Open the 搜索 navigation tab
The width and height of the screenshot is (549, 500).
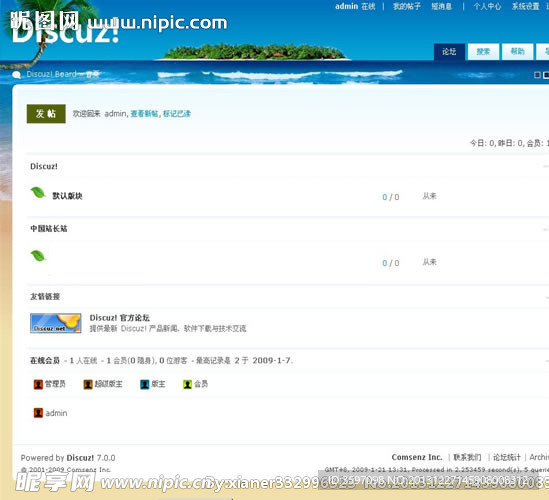483,52
